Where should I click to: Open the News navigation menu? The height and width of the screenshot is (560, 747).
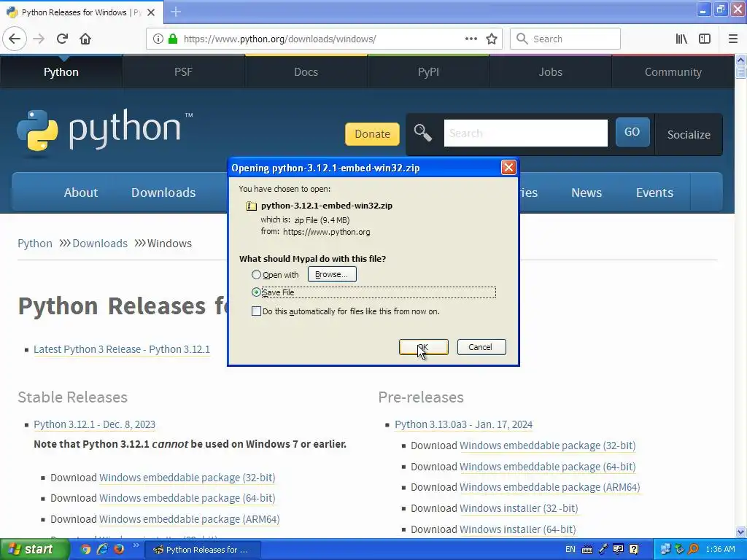tap(587, 192)
